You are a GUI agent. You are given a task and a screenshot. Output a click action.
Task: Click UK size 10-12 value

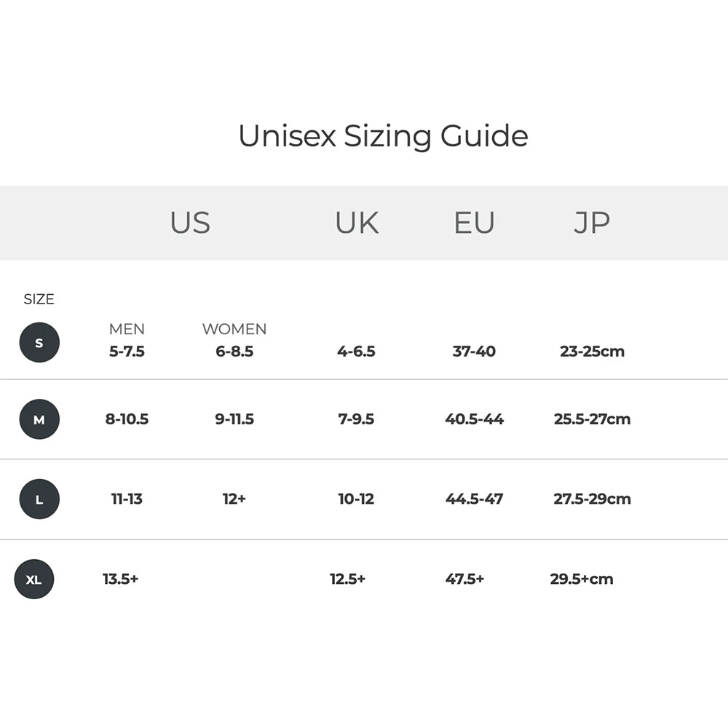[356, 499]
